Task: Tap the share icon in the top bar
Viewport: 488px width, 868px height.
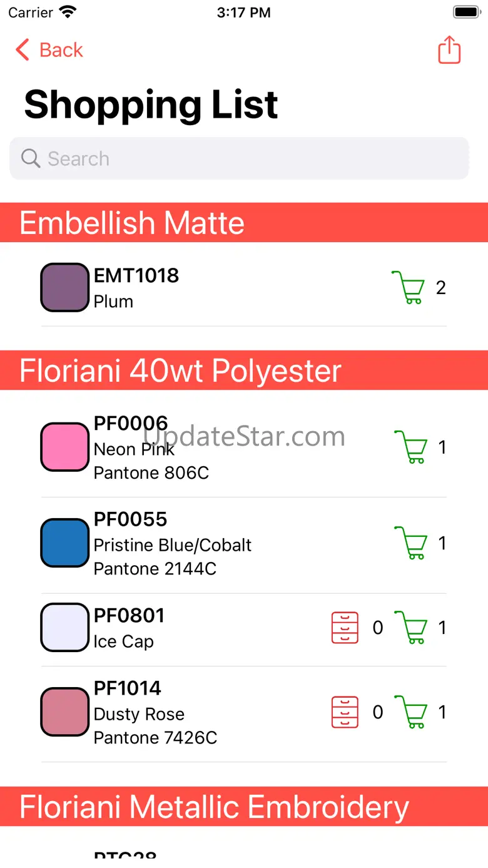Action: point(449,50)
